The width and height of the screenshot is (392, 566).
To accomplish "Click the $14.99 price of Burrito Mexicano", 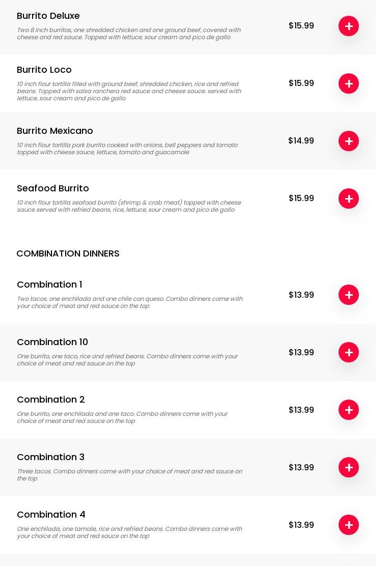I will pos(301,141).
